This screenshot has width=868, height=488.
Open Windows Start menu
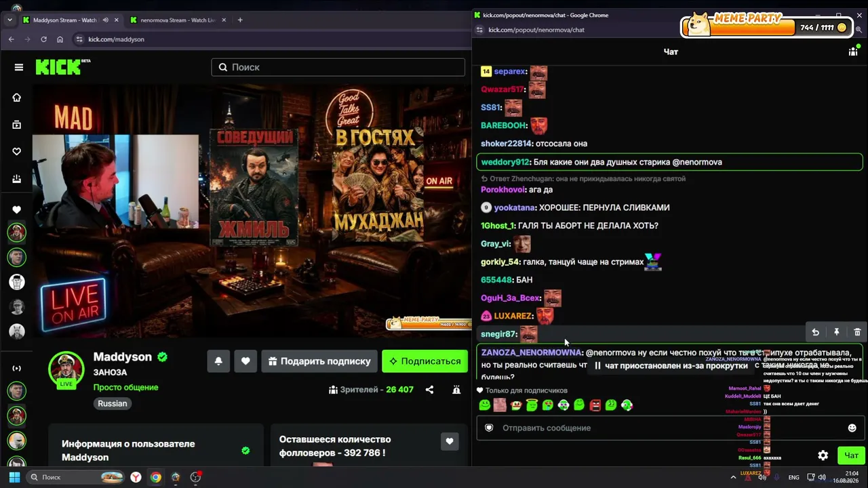pyautogui.click(x=14, y=477)
